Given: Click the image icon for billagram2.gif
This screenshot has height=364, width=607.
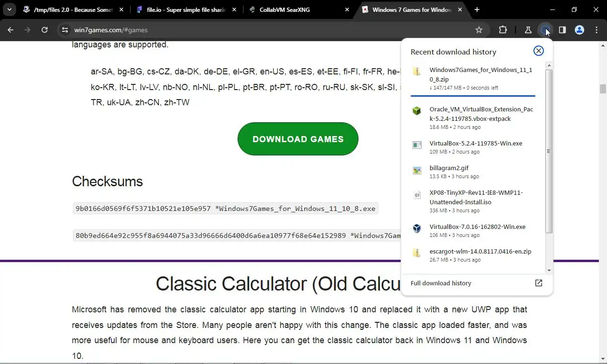Looking at the screenshot, I should 416,170.
